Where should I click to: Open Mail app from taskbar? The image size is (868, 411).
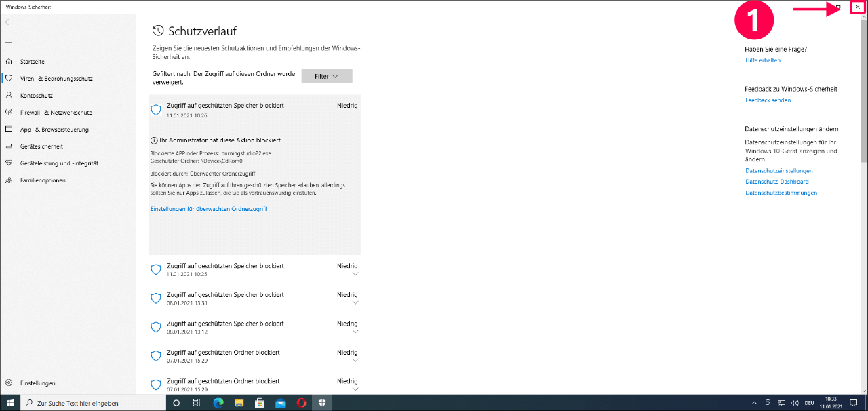[x=281, y=403]
